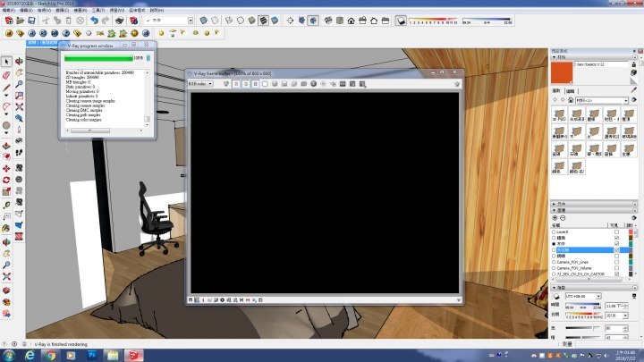Click the V-Ray Omni Light sphere icon
This screenshot has height=362, width=644.
[161, 33]
